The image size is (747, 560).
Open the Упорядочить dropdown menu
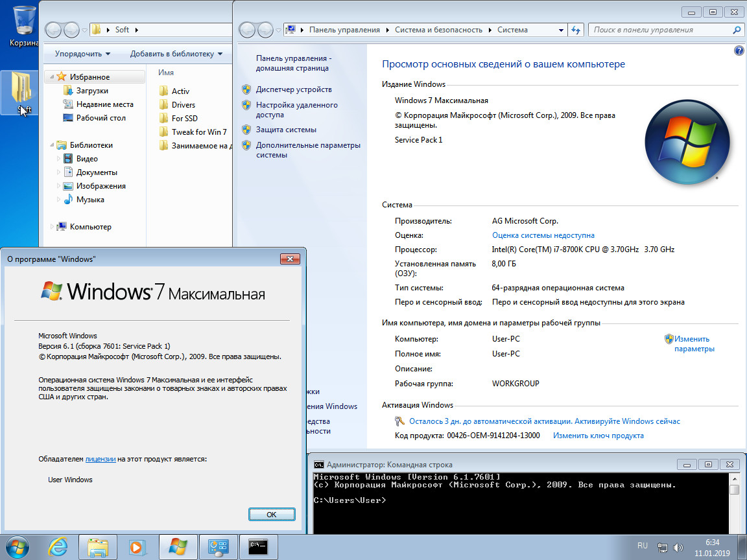coord(82,54)
